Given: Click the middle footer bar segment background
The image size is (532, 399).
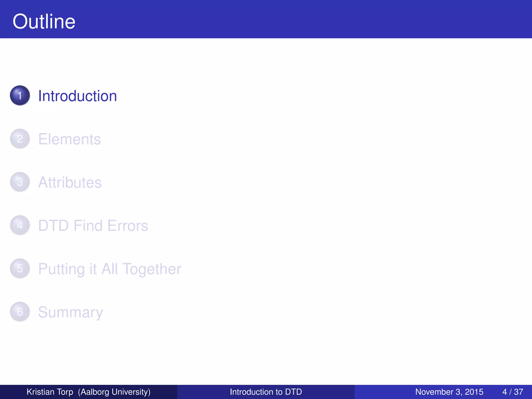Looking at the screenshot, I should (200, 392).
